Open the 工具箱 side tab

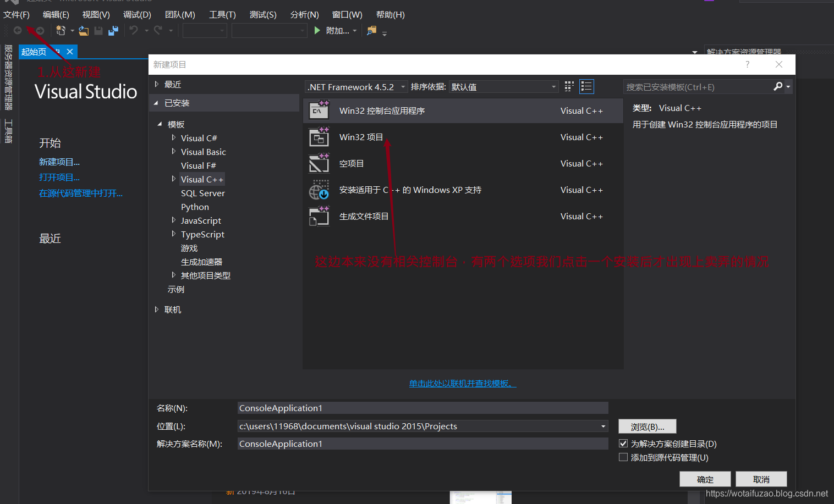click(x=8, y=131)
